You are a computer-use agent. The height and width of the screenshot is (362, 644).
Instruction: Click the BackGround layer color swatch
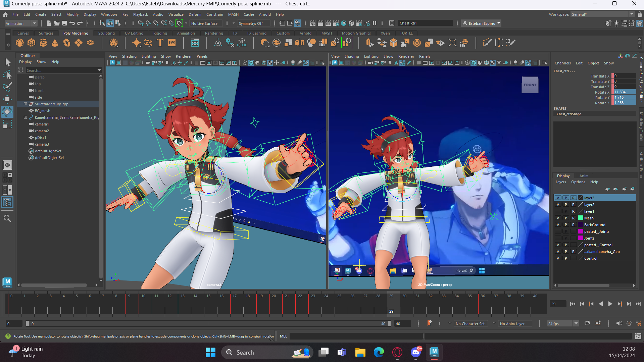581,225
